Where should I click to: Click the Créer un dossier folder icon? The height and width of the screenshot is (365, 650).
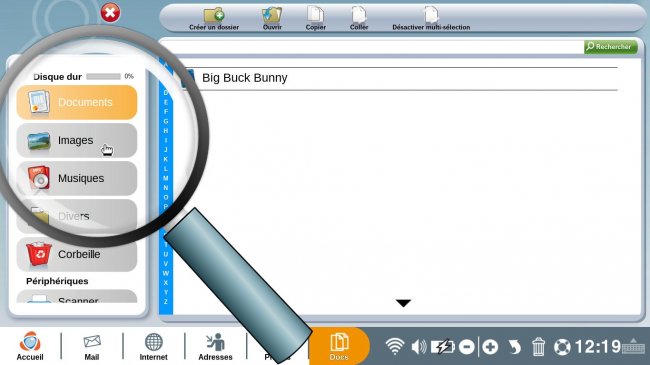click(214, 15)
